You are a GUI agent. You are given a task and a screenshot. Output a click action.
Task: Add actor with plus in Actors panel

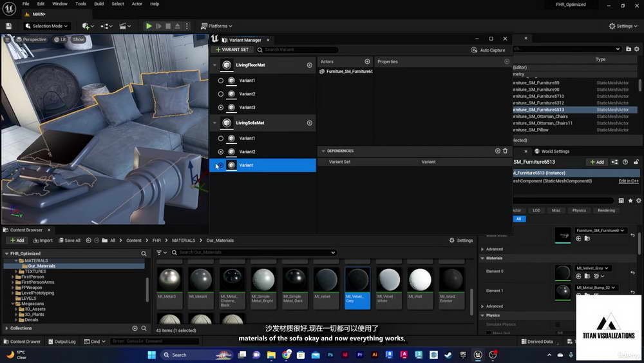(x=367, y=61)
